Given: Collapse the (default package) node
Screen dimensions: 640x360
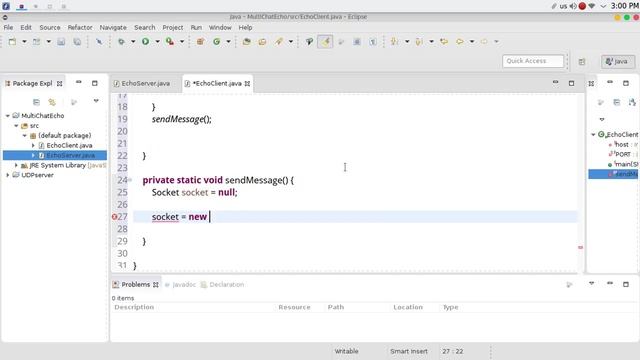Looking at the screenshot, I should coord(24,136).
